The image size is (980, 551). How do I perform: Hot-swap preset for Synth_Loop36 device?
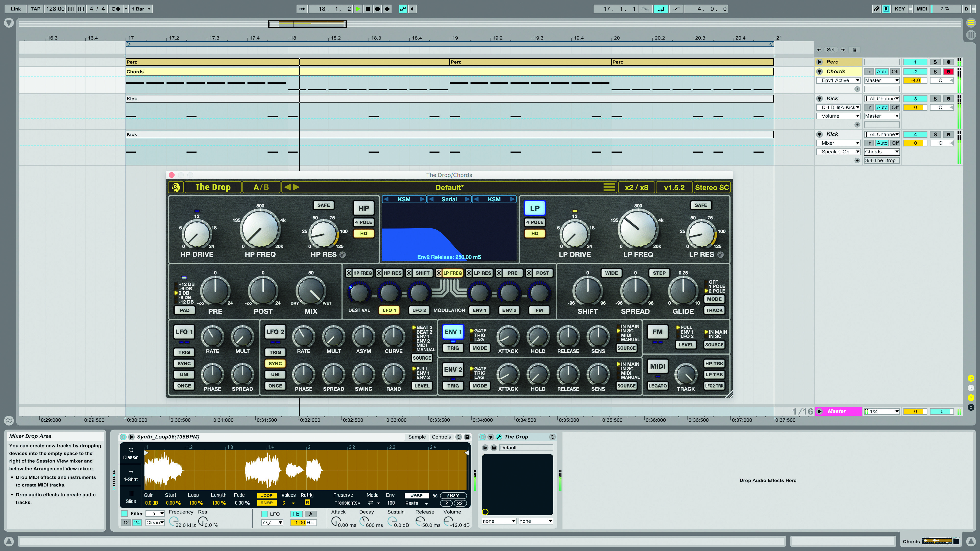(x=459, y=437)
